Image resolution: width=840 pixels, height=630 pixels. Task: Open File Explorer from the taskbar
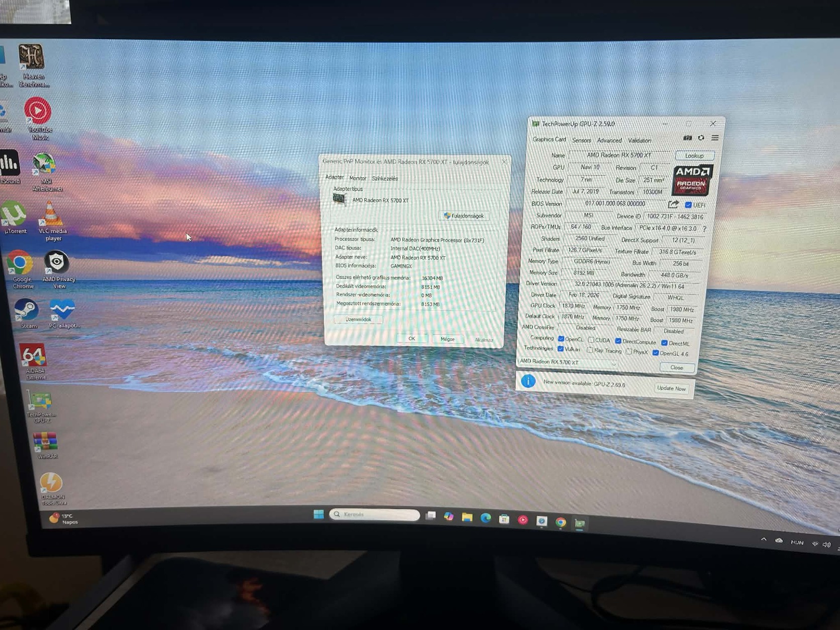[x=467, y=517]
